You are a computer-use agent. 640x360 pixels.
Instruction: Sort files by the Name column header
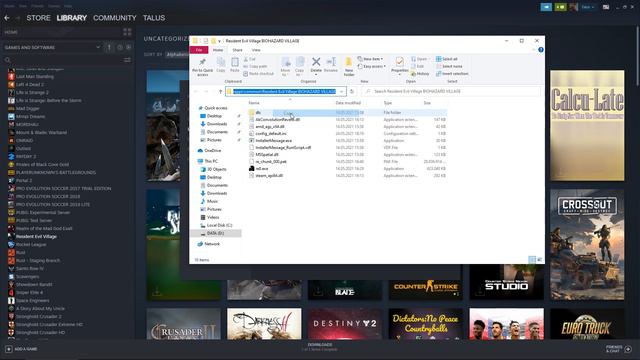pyautogui.click(x=254, y=103)
